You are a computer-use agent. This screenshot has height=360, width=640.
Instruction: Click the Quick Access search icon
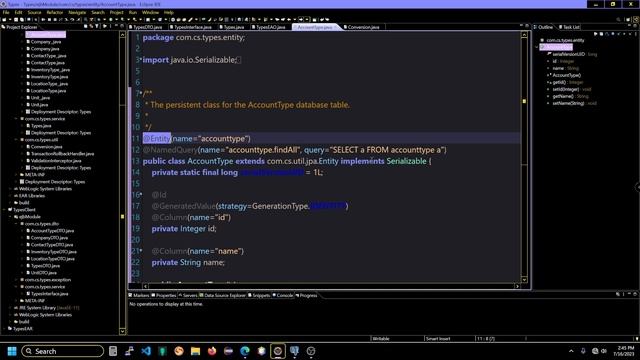tap(618, 19)
